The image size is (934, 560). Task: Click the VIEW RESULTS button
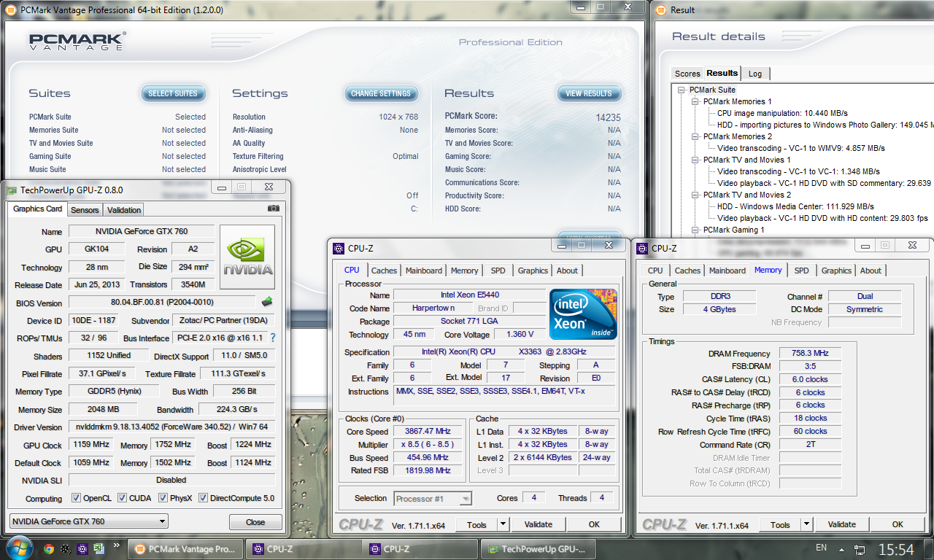(x=589, y=93)
